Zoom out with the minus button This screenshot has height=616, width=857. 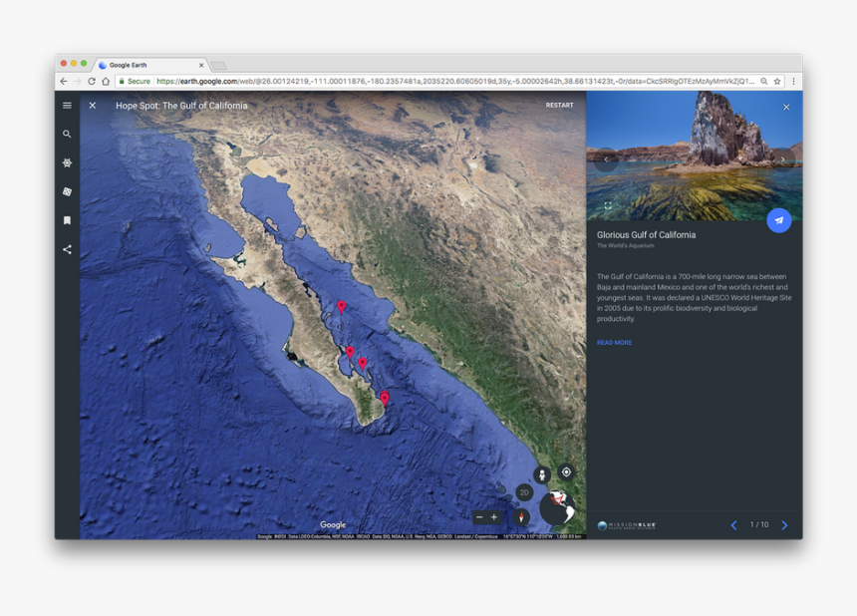point(479,517)
